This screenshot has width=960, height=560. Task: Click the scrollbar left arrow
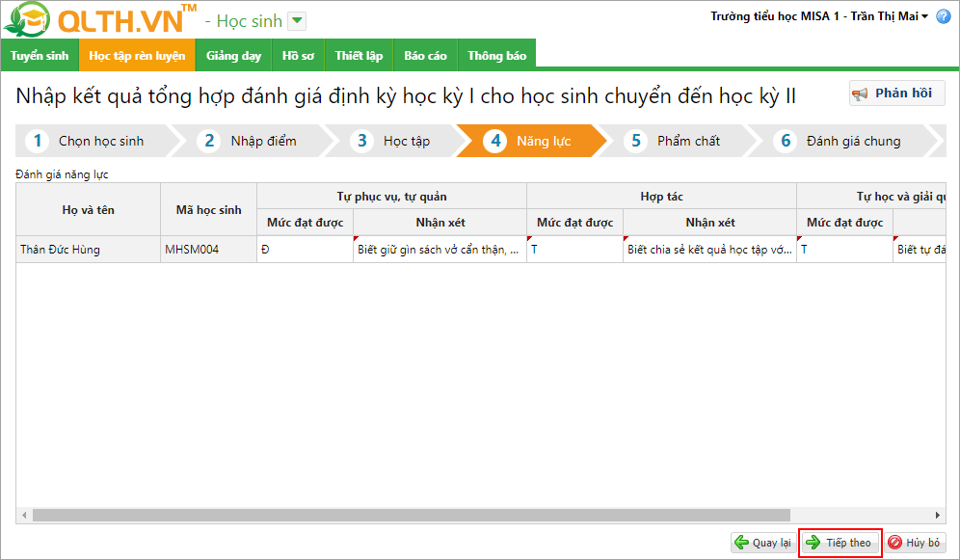(24, 516)
